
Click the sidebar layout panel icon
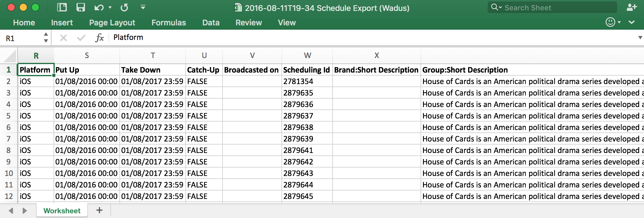[x=62, y=7]
